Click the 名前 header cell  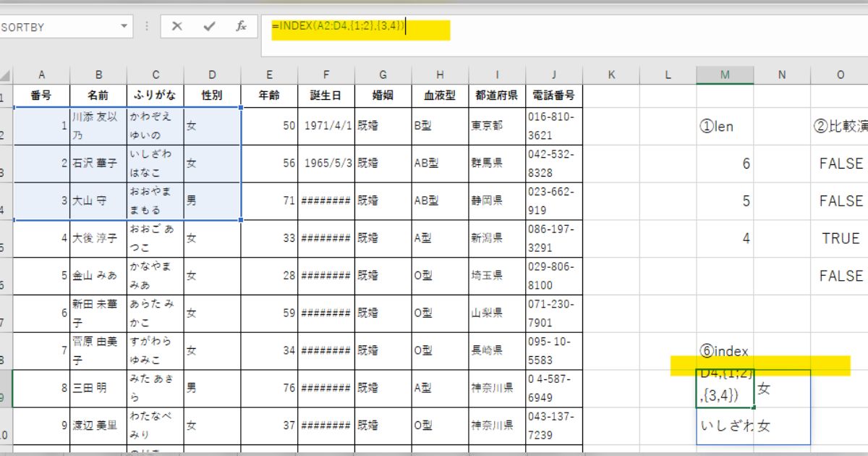click(98, 95)
